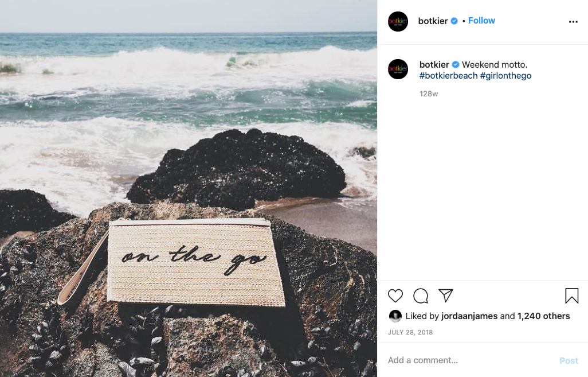This screenshot has height=377, width=588.
Task: Open botkier username in post header
Action: [x=433, y=21]
